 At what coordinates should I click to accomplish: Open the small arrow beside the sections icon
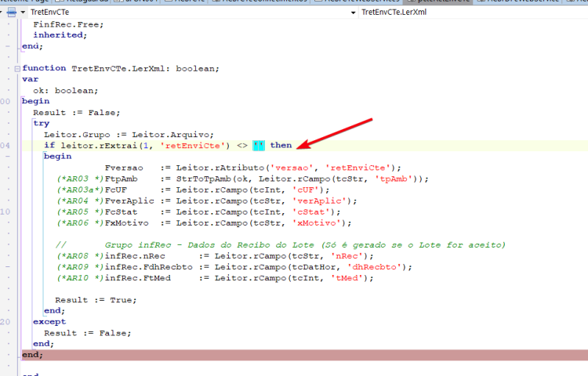(x=23, y=13)
